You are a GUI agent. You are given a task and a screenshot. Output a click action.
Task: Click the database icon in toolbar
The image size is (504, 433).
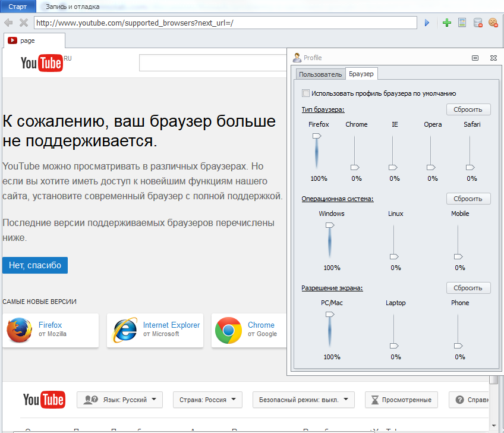[478, 23]
